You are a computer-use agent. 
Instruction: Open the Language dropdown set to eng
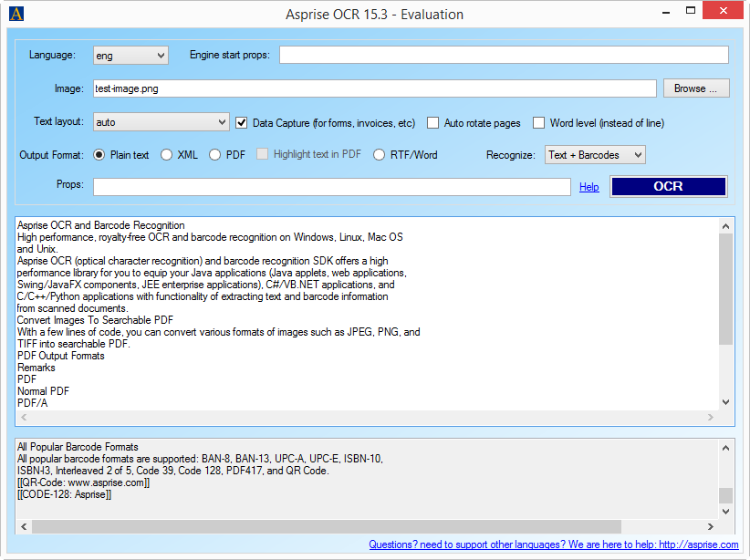pos(130,56)
